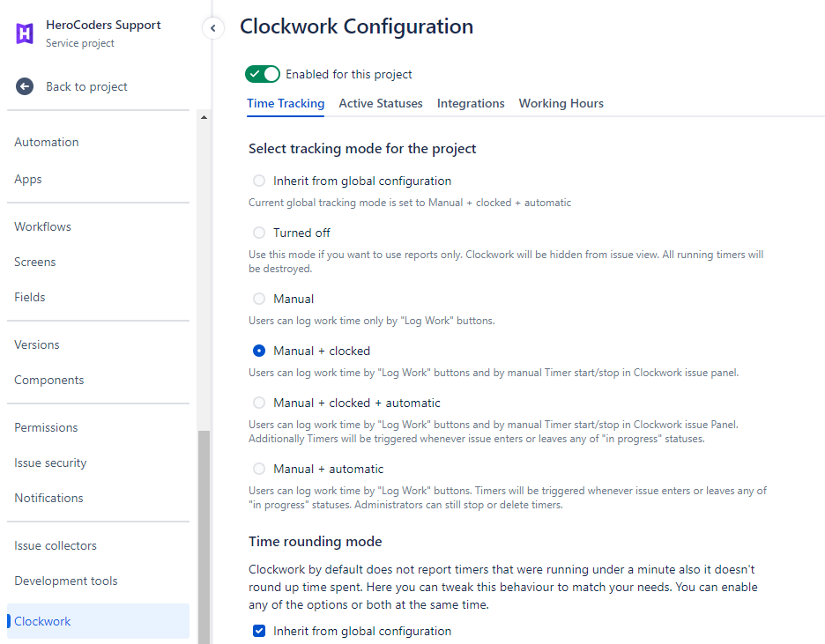Open Issue collectors in sidebar

[56, 545]
